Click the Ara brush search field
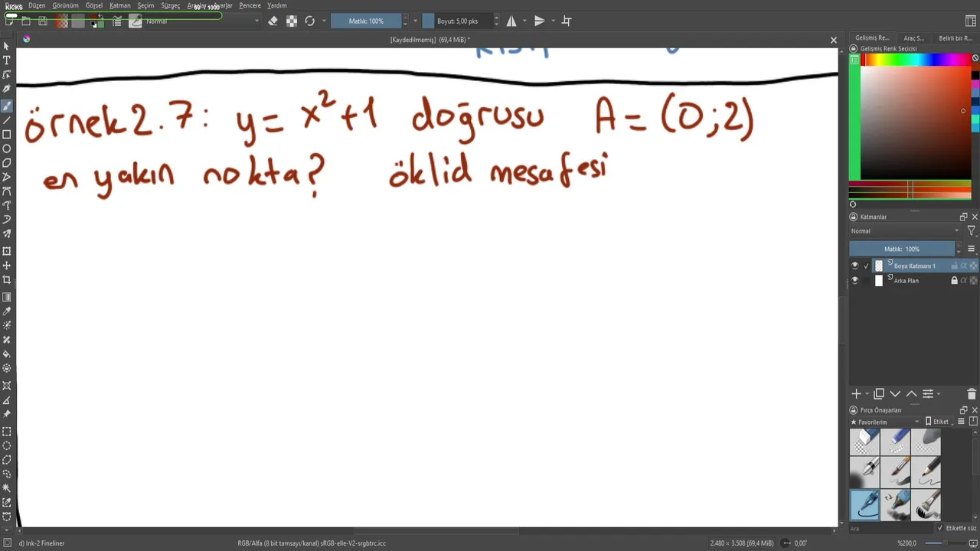Screen dimensions: 980x551 (892, 528)
